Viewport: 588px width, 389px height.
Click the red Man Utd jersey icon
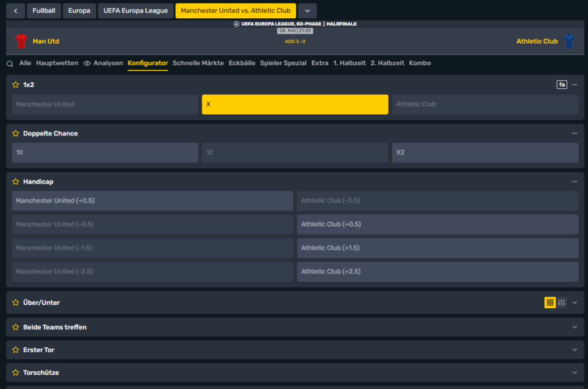pyautogui.click(x=21, y=41)
